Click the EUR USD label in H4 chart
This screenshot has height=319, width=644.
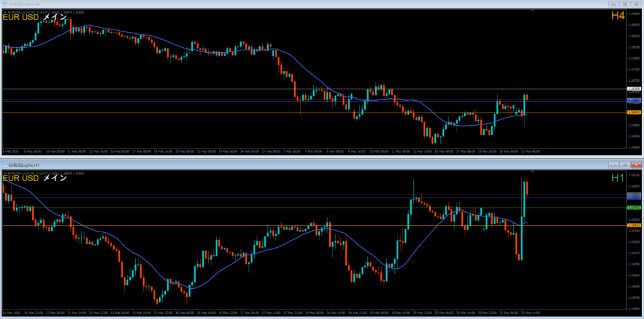tap(21, 18)
